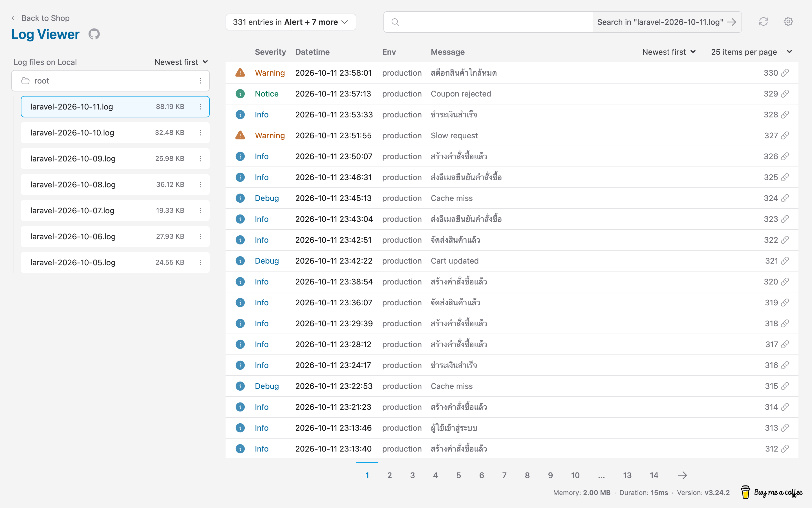Viewport: 812px width, 508px height.
Task: Open laravel-2026-10-09.log file
Action: coord(115,159)
